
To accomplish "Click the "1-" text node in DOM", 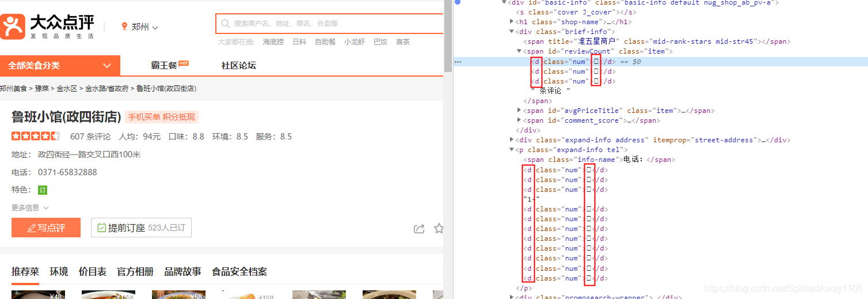I will click(532, 199).
